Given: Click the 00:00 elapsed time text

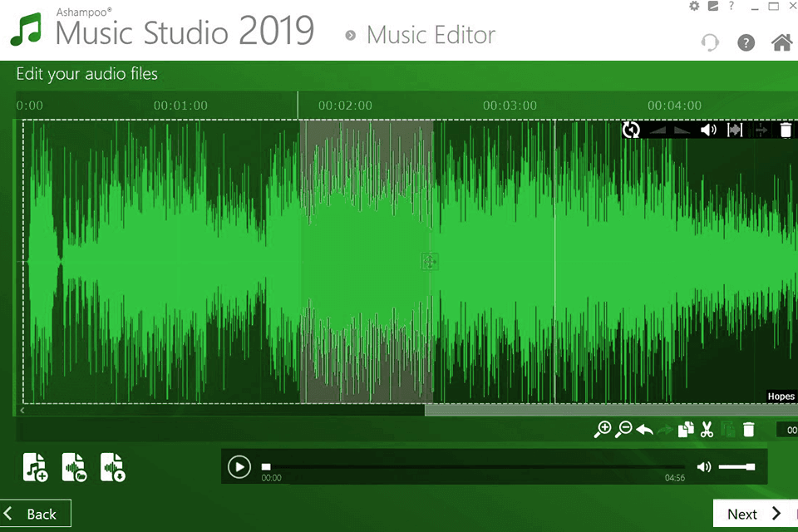Looking at the screenshot, I should (x=271, y=478).
